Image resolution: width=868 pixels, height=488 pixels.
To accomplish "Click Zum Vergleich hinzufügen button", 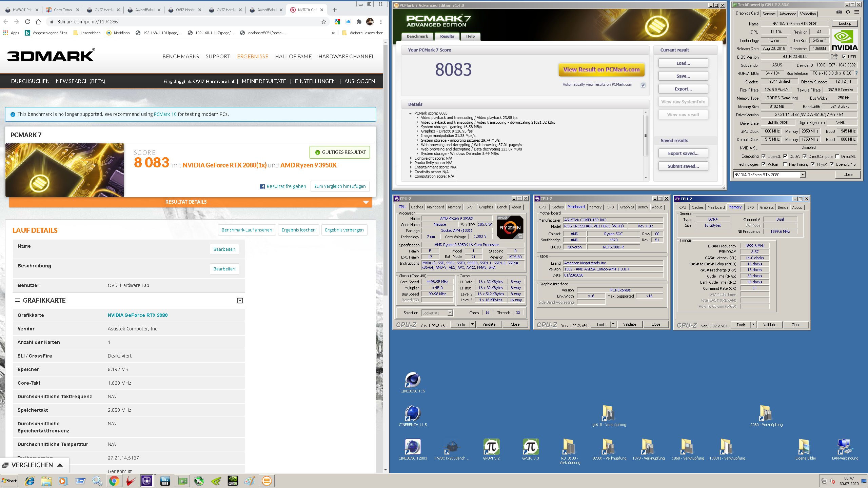I will [340, 186].
